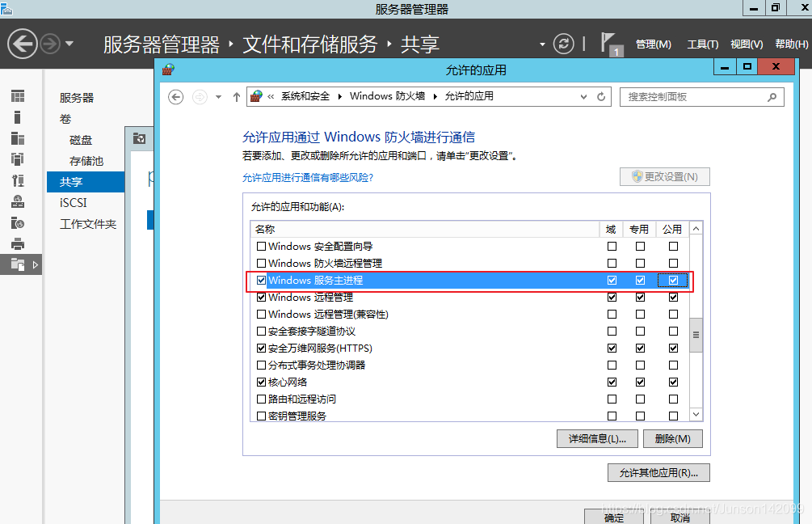Open 允许应用进行通信有哪些风险 link
This screenshot has width=812, height=524.
(x=308, y=178)
